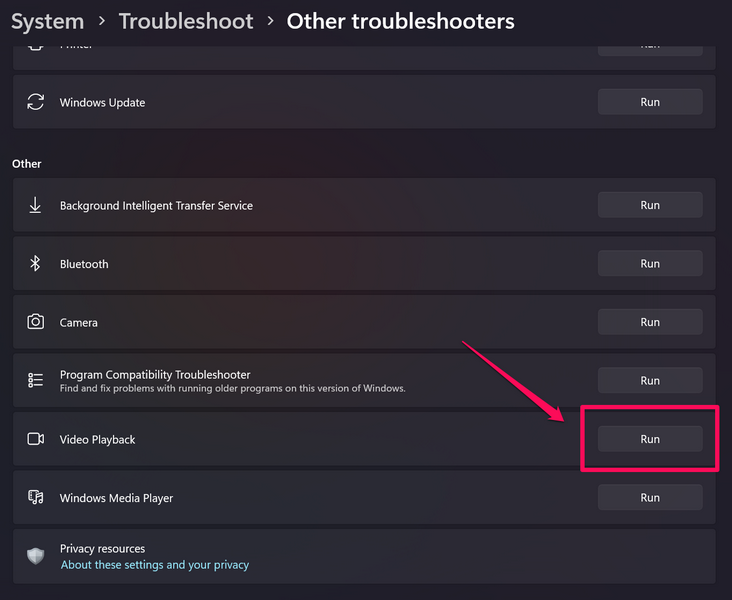This screenshot has width=732, height=600.
Task: Run the Bluetooth troubleshooter
Action: tap(650, 264)
